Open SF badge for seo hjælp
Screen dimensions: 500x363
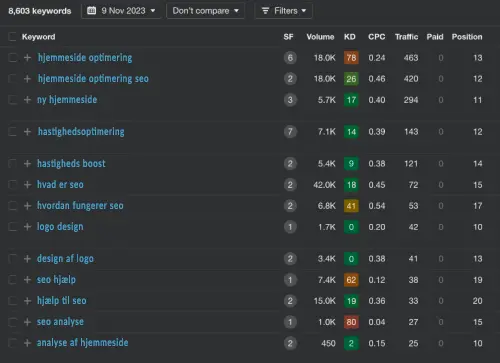(x=290, y=280)
